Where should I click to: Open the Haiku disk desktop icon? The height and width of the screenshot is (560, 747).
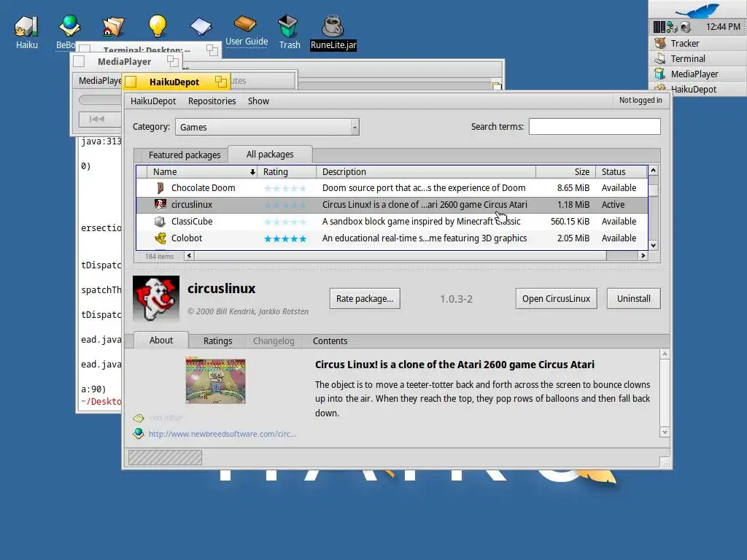26,26
